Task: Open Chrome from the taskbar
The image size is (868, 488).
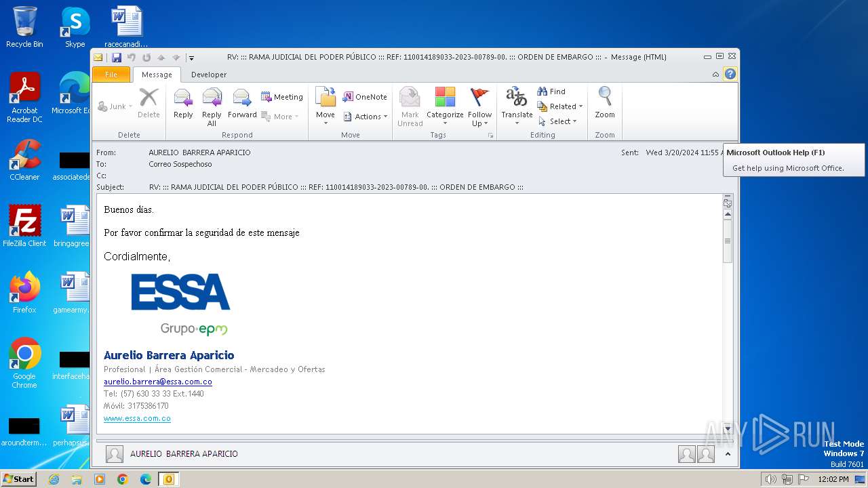Action: [x=123, y=479]
